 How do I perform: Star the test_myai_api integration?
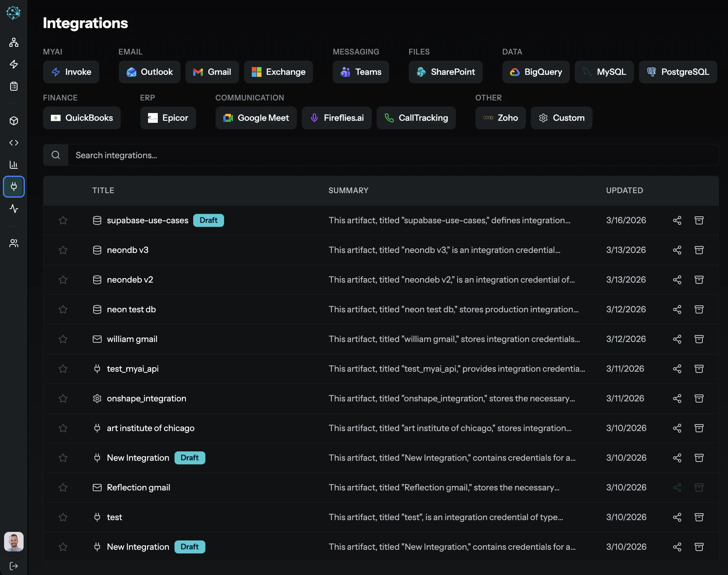pos(63,369)
